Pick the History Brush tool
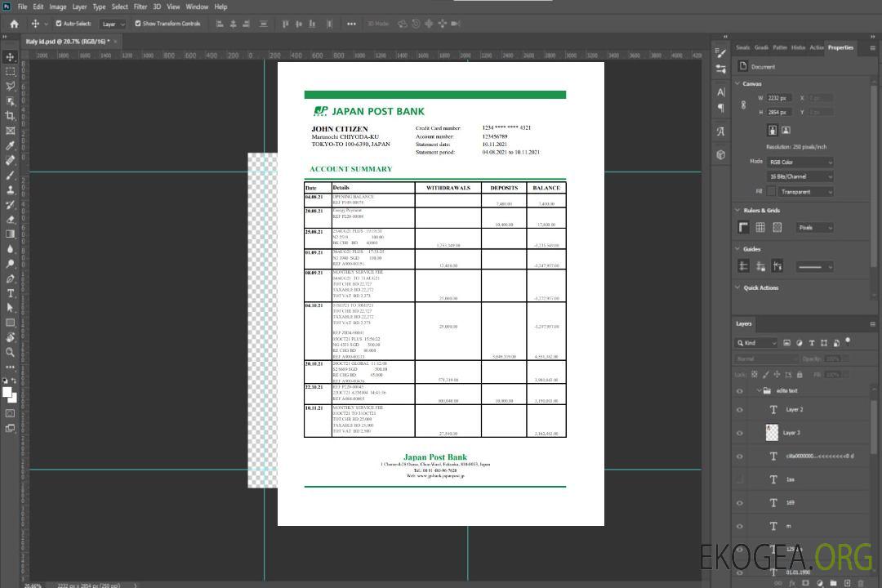Image resolution: width=882 pixels, height=588 pixels. click(10, 205)
